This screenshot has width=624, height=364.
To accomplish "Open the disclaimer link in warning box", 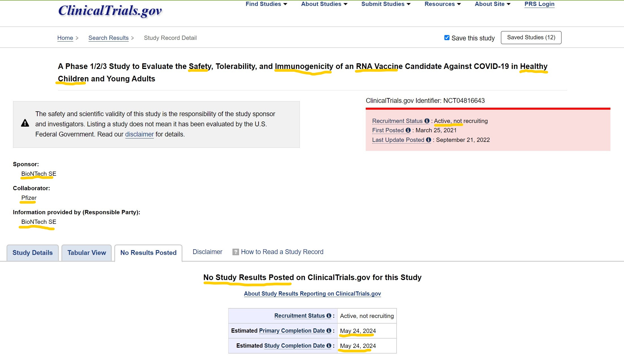I will pos(139,134).
